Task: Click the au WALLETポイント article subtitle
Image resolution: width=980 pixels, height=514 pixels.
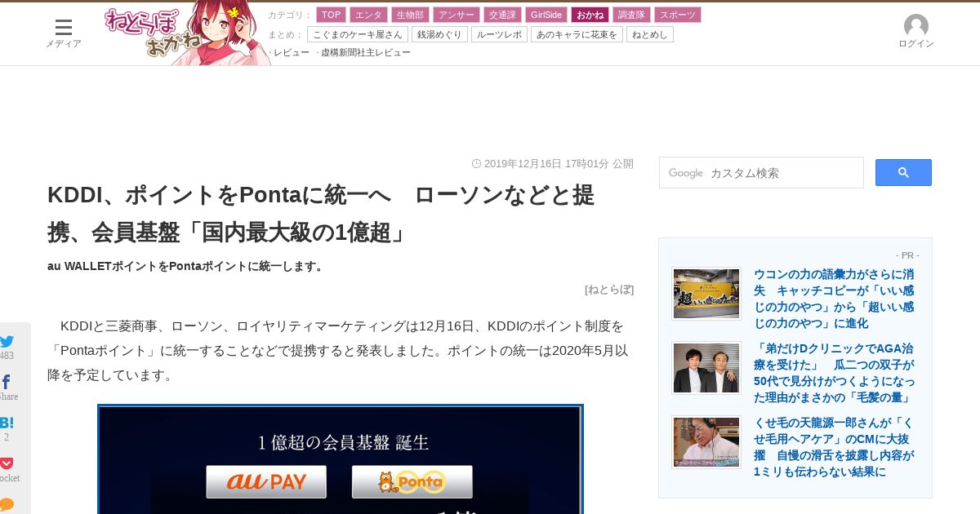Action: (x=187, y=266)
